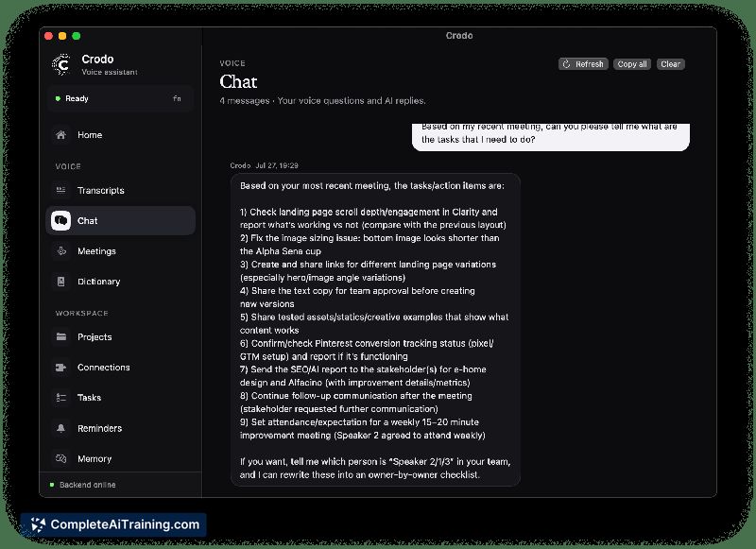Click the circular arrow refresh icon
The width and height of the screenshot is (756, 549).
click(566, 64)
